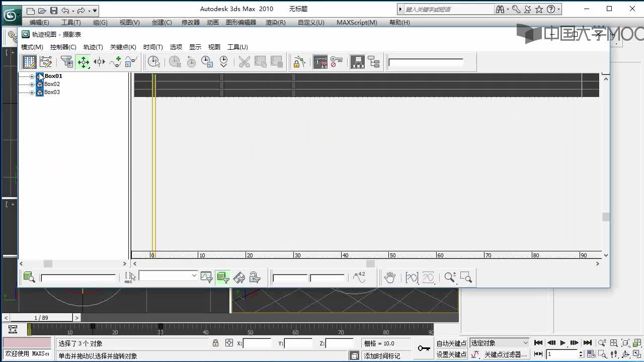Click the Show Keyable Icons key button

coord(337,62)
